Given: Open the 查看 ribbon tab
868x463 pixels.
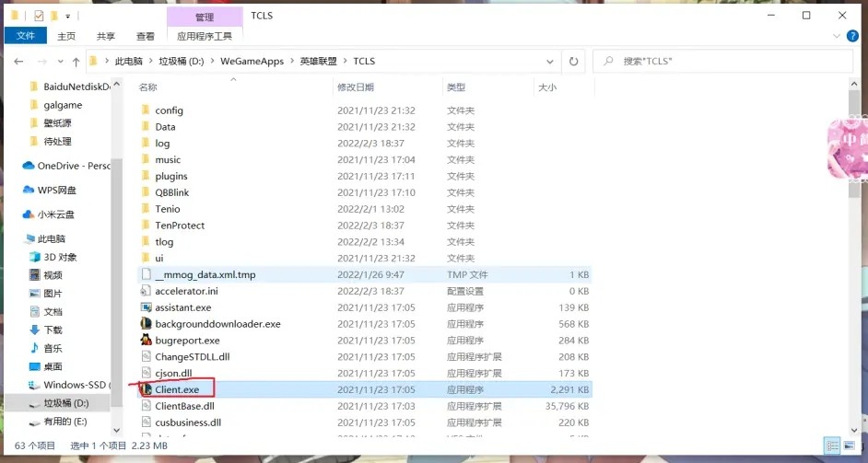Looking at the screenshot, I should pyautogui.click(x=146, y=36).
